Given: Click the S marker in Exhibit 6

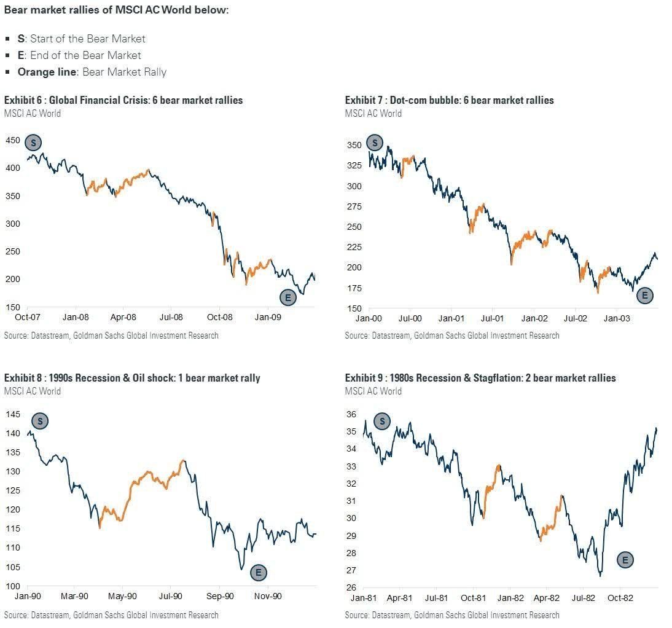Looking at the screenshot, I should click(33, 143).
